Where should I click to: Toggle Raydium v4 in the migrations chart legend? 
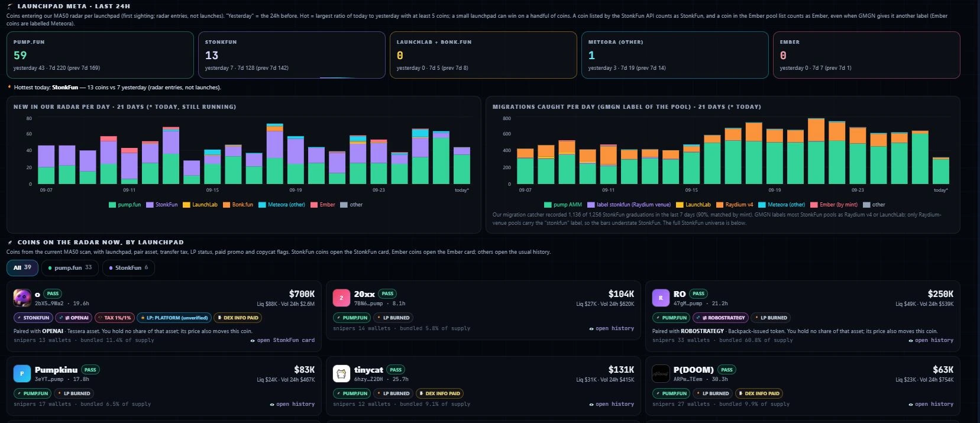(x=735, y=205)
